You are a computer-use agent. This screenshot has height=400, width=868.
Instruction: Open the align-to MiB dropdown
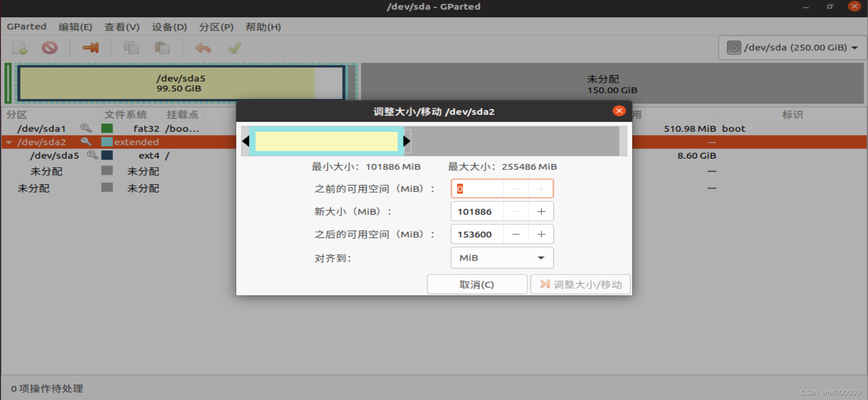502,258
